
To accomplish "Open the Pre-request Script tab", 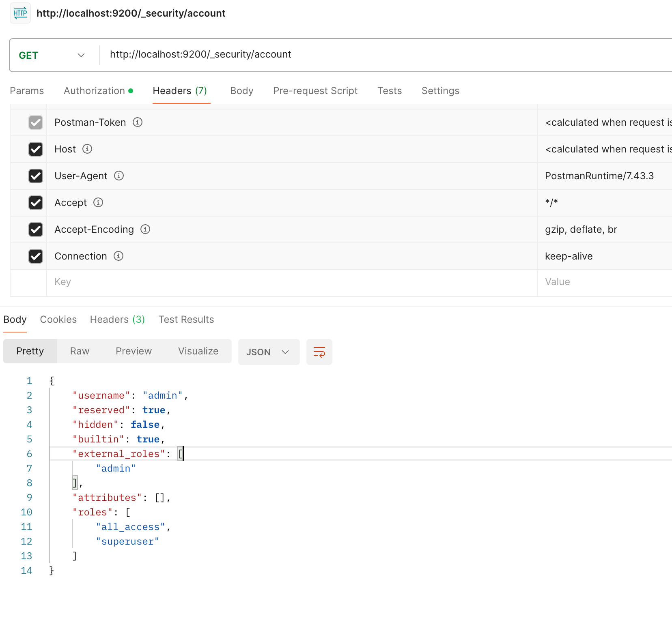I will click(315, 91).
